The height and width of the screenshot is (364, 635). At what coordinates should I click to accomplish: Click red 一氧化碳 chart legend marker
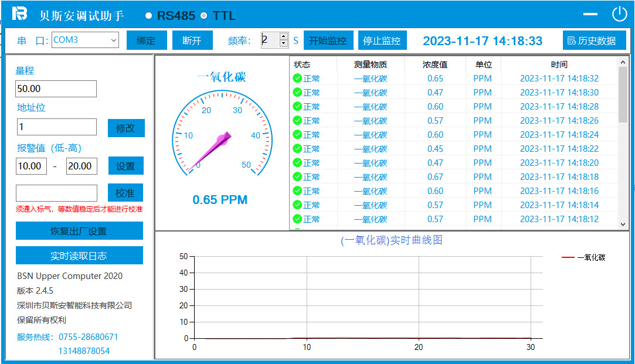[568, 257]
